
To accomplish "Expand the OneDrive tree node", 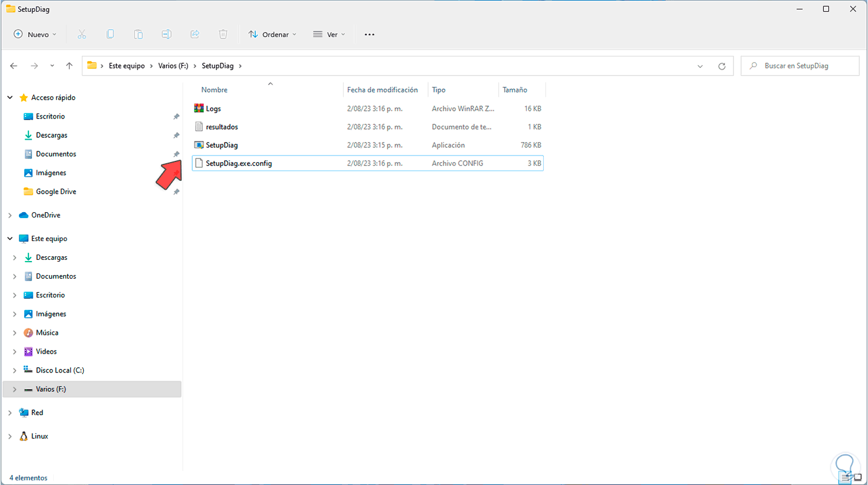I will tap(10, 215).
